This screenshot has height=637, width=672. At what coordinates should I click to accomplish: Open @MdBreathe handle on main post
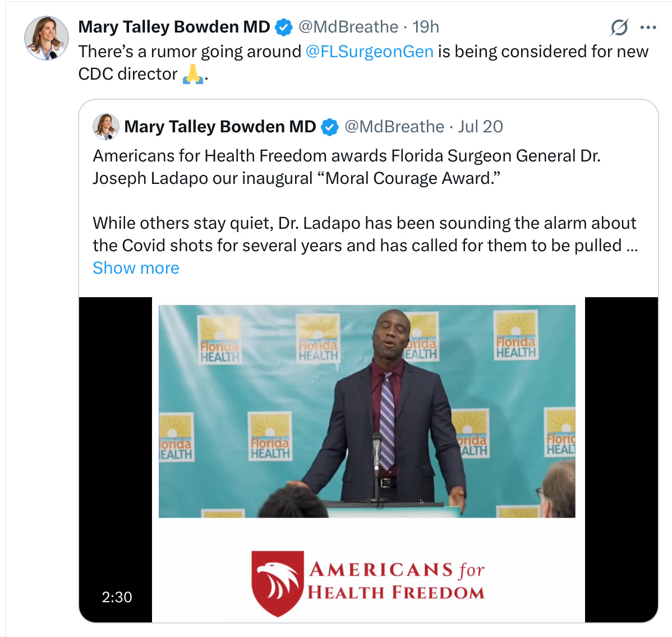coord(348,27)
